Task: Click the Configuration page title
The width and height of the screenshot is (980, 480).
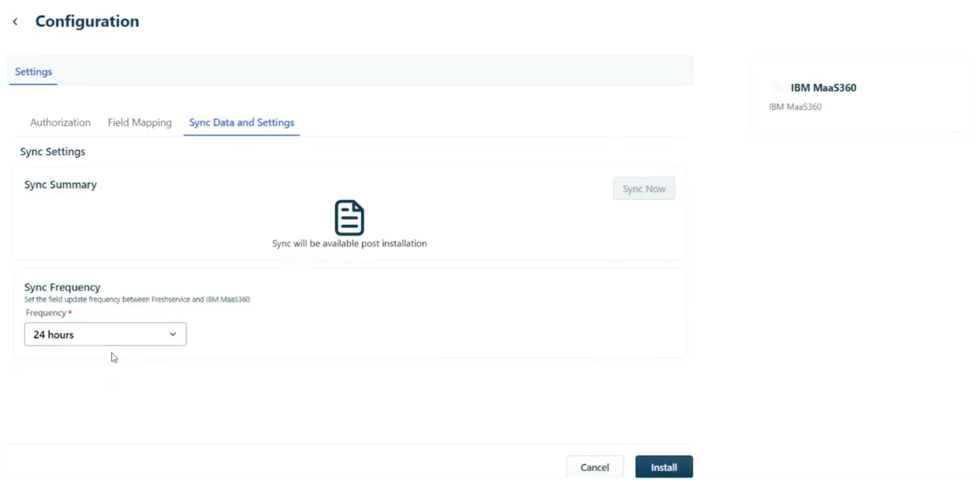Action: [x=87, y=21]
